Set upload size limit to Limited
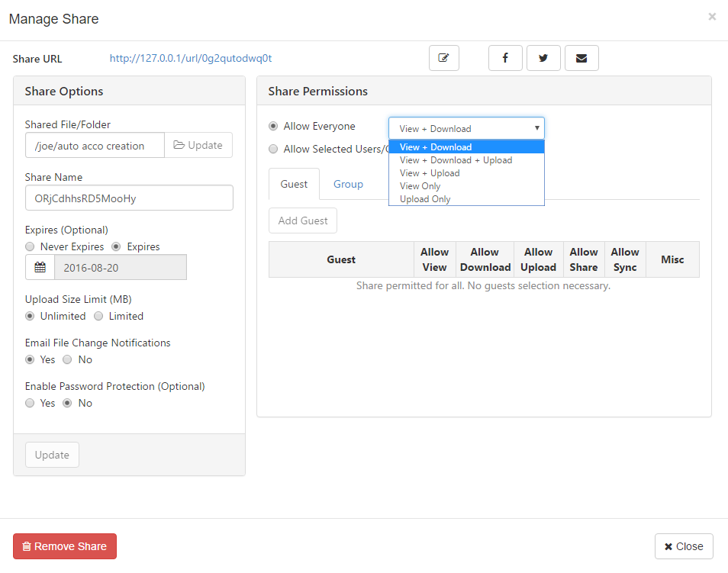 (98, 316)
